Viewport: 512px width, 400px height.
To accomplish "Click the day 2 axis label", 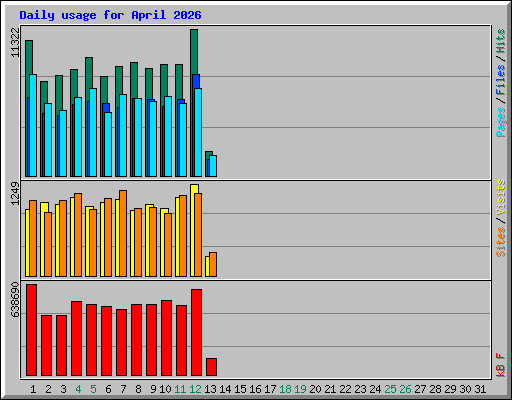I will point(48,389).
